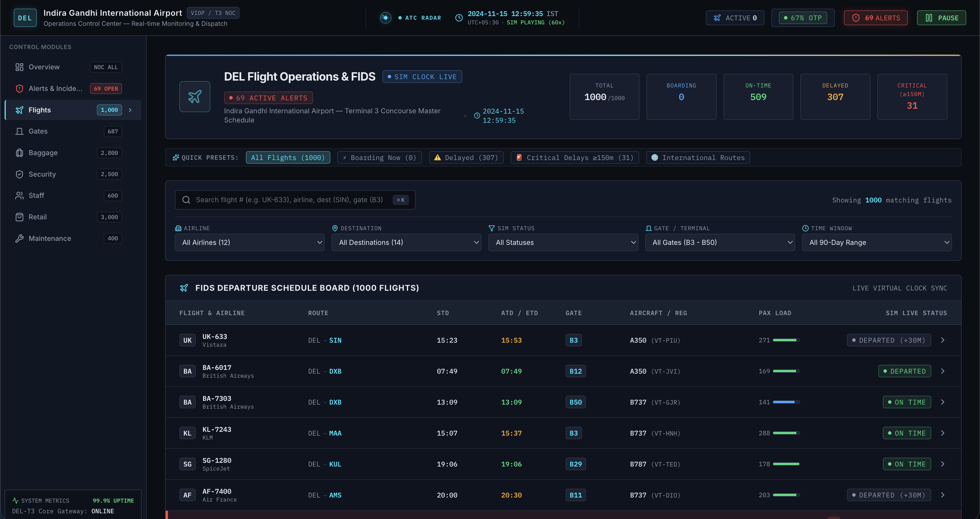
Task: Click the ATC radar icon
Action: pos(385,18)
